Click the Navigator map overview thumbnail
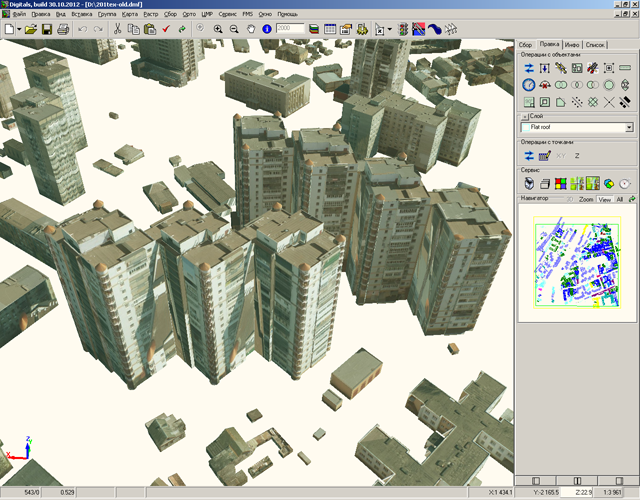This screenshot has width=640, height=500. pos(576,260)
